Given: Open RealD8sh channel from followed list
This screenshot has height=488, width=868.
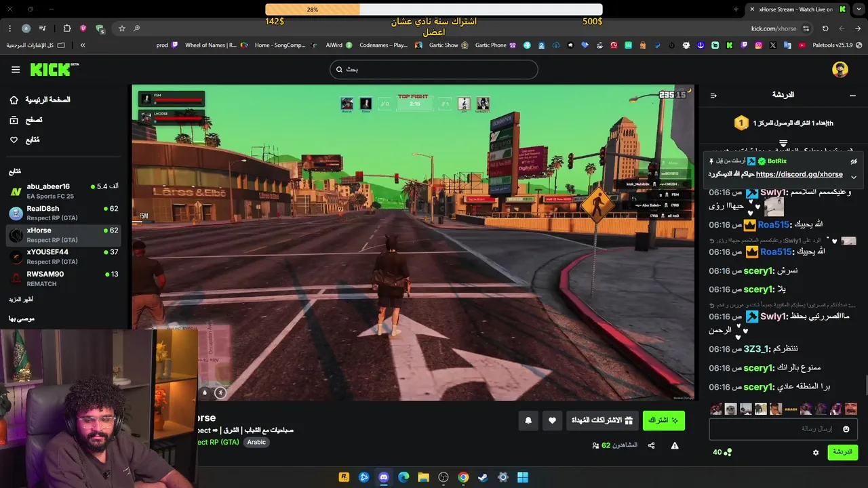Looking at the screenshot, I should (x=64, y=213).
